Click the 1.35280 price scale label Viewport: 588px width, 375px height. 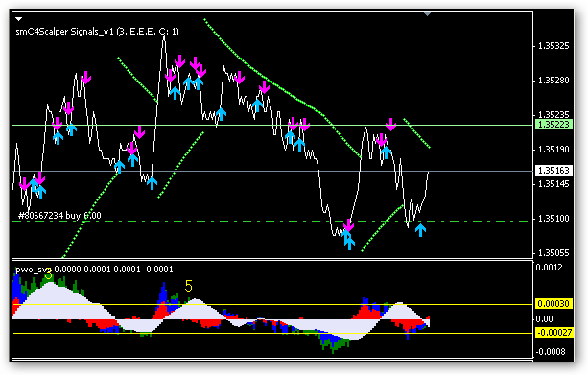[x=553, y=81]
